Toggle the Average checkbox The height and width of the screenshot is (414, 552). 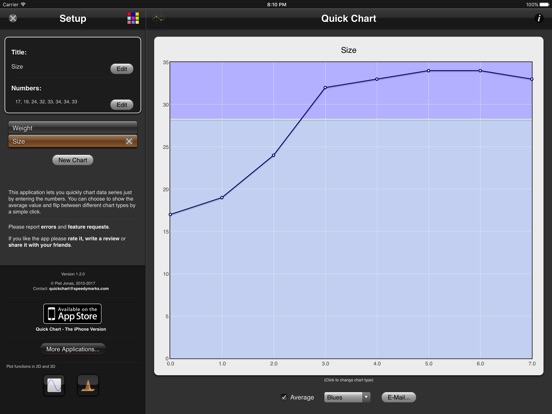click(x=284, y=397)
